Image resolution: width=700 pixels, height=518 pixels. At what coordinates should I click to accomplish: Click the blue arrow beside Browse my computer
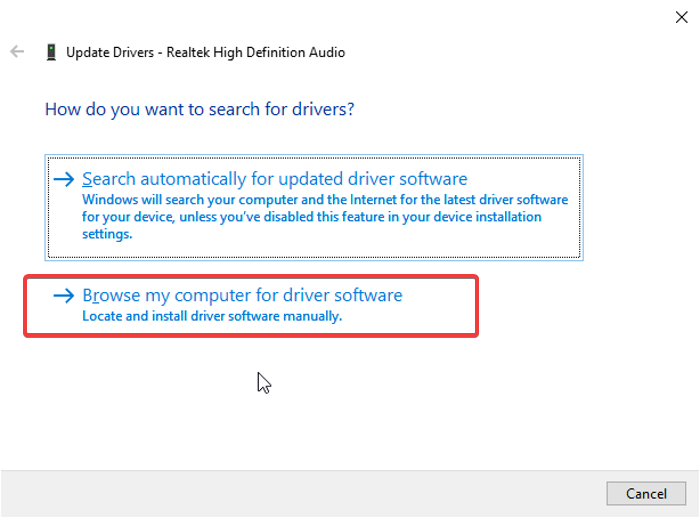pos(64,296)
